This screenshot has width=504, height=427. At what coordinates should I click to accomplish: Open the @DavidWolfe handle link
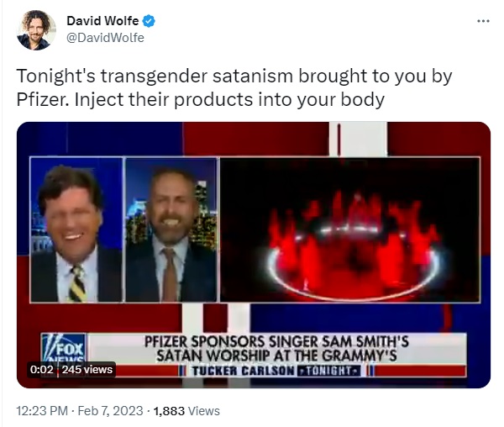[x=106, y=38]
